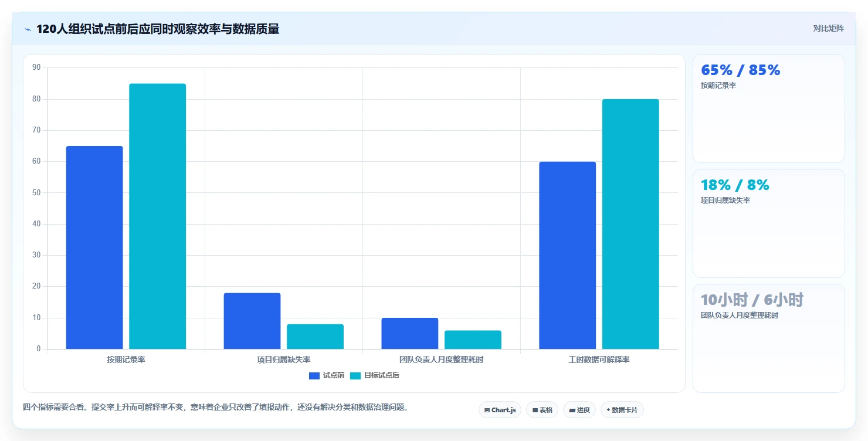Click the 目标试点后 bar for 按期记录率
Screen dimensions: 868x441
158,216
